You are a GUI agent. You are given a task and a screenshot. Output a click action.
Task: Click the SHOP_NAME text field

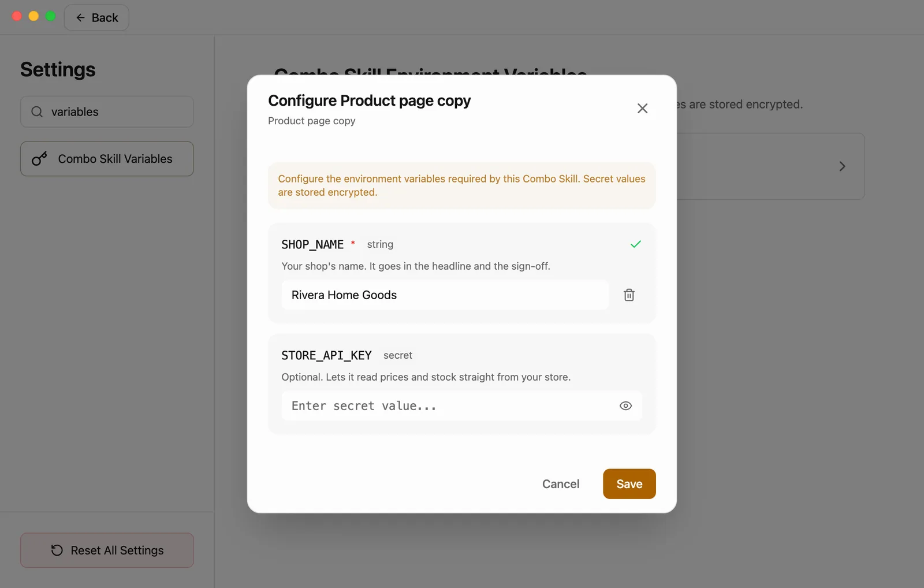445,295
